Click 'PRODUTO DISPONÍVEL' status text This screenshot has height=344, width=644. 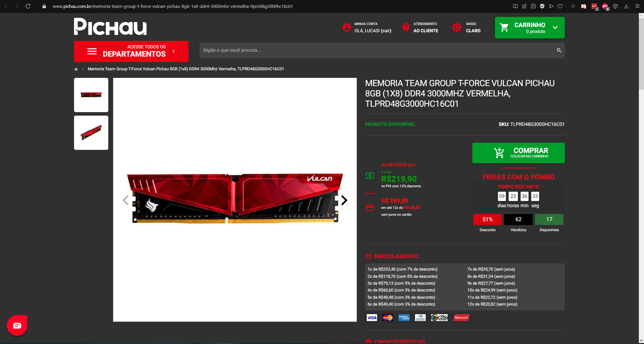pos(390,124)
